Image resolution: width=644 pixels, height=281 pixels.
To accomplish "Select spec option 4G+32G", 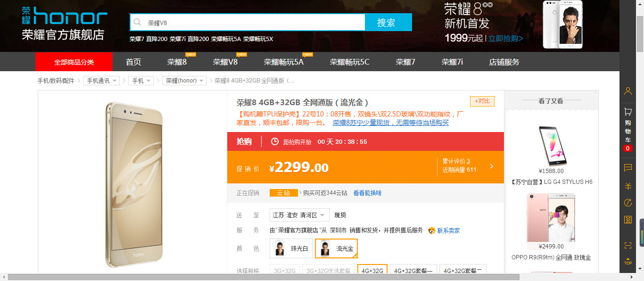I will coord(372,270).
